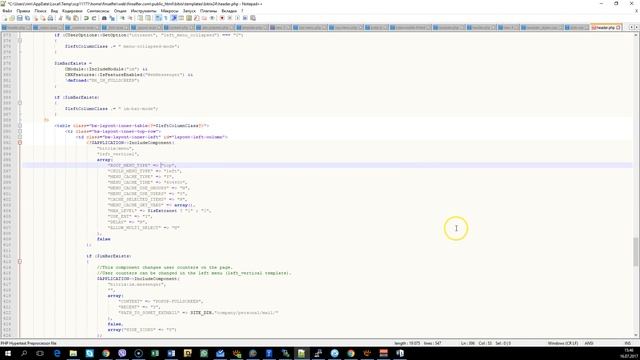Click the Print toolbar icon

(50, 18)
